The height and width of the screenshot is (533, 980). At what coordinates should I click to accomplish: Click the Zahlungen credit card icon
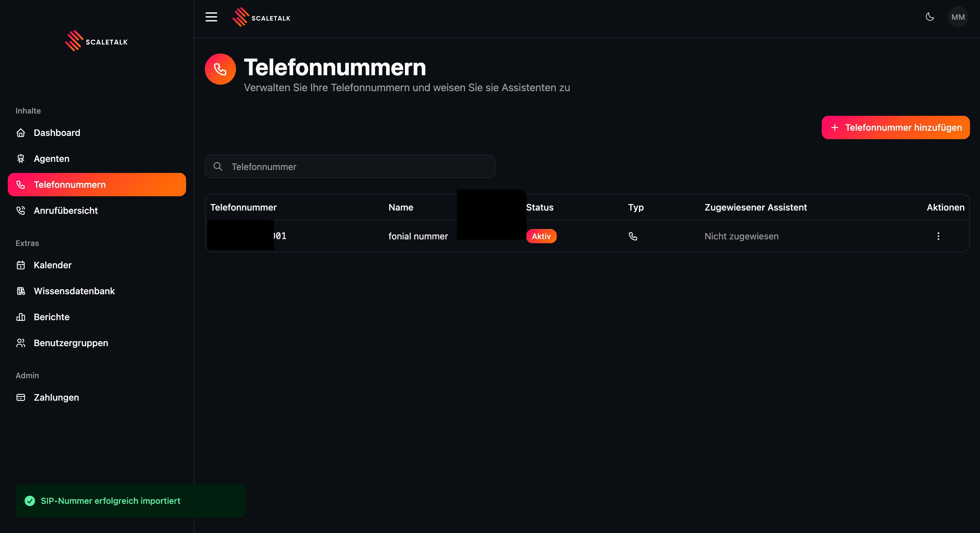(21, 397)
